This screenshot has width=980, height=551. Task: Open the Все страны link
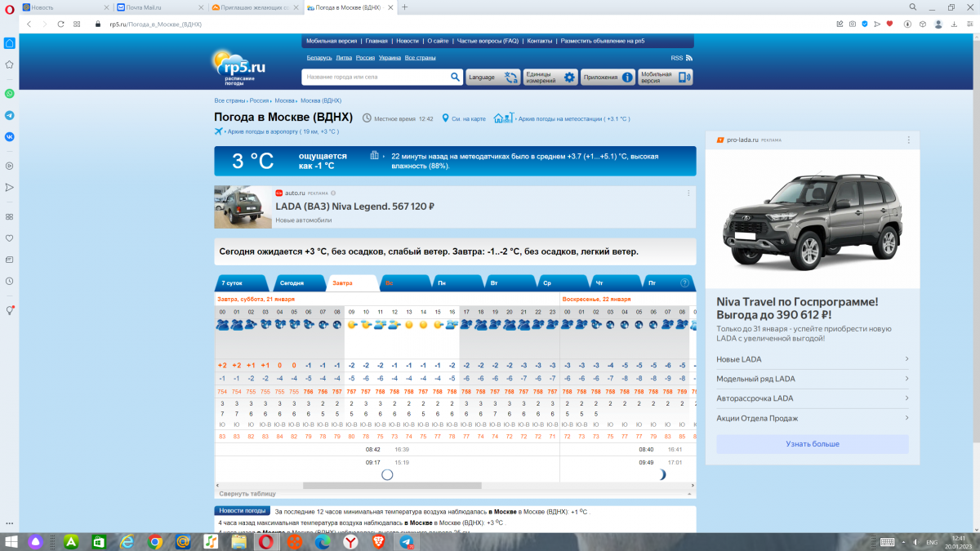[421, 58]
